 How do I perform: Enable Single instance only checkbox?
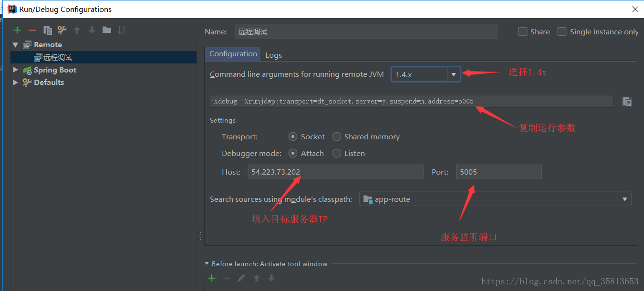562,31
